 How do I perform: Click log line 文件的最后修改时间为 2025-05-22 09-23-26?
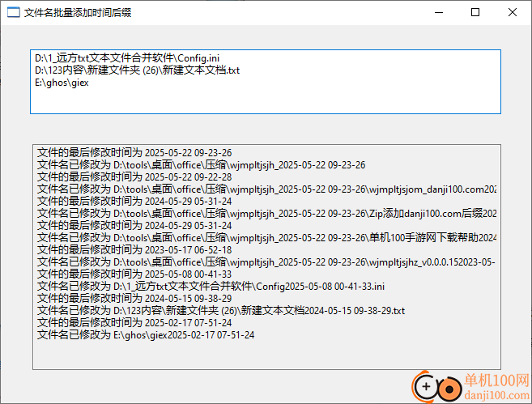click(134, 153)
